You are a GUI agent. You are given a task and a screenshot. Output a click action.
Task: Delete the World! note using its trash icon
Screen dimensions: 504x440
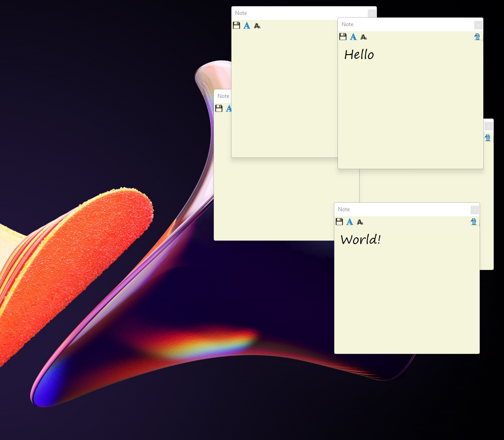[x=474, y=222]
